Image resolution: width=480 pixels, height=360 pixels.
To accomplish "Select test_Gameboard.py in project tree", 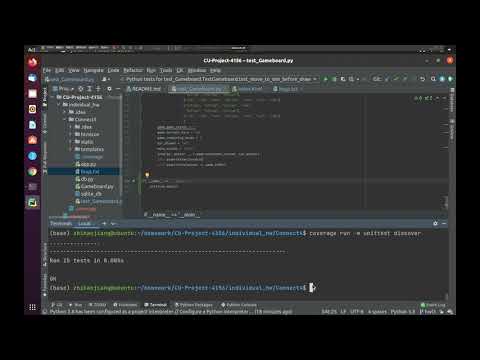I will (99, 201).
